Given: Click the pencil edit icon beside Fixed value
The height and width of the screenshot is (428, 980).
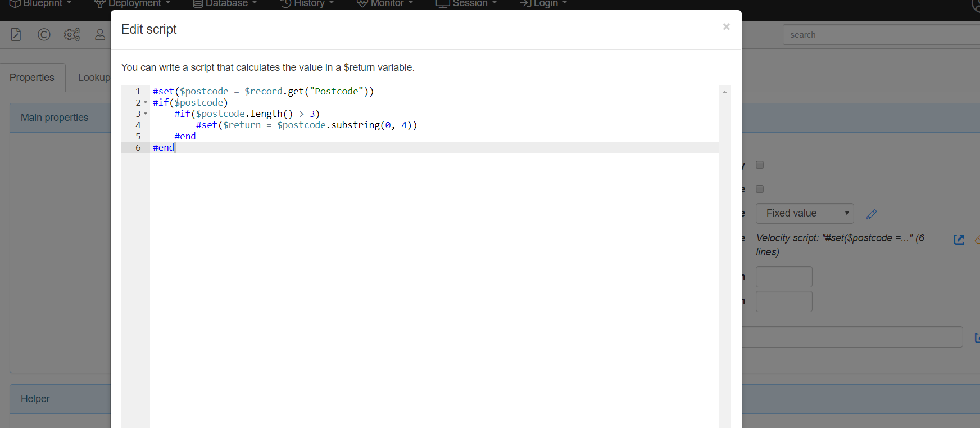Looking at the screenshot, I should [872, 214].
